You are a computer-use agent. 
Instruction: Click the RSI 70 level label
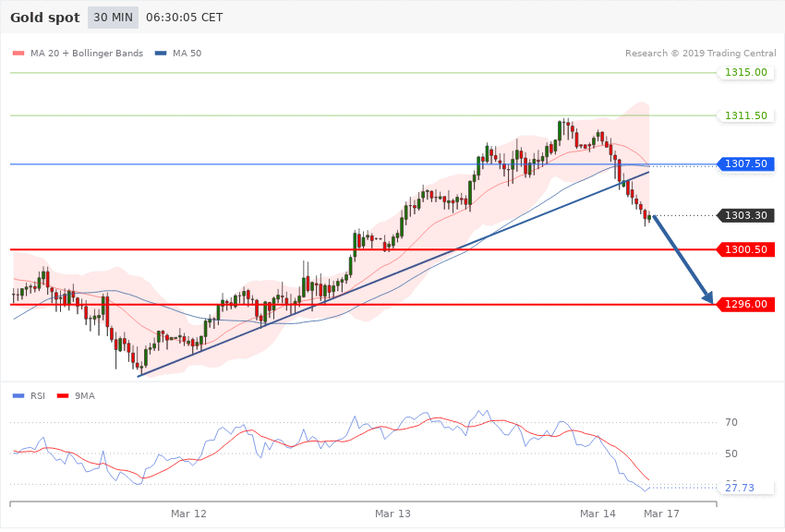731,422
